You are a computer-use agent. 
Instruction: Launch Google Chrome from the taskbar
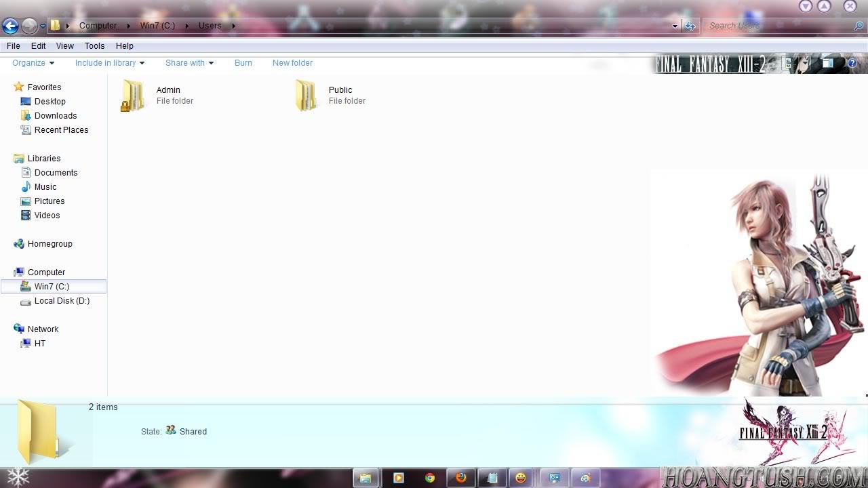(x=430, y=478)
